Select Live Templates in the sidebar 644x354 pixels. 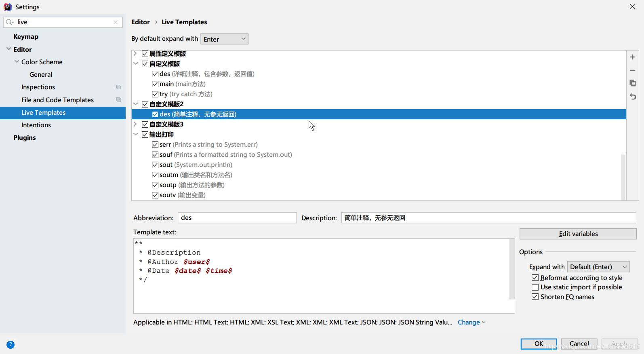point(63,113)
